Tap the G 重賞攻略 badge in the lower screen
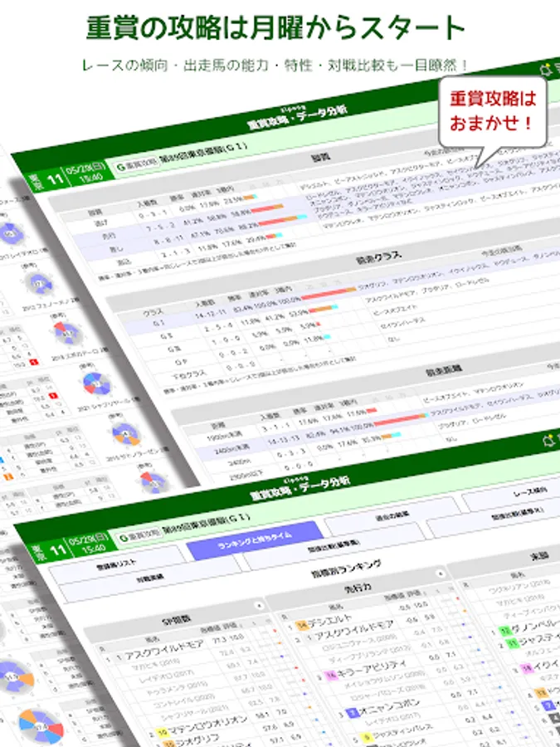 141,536
